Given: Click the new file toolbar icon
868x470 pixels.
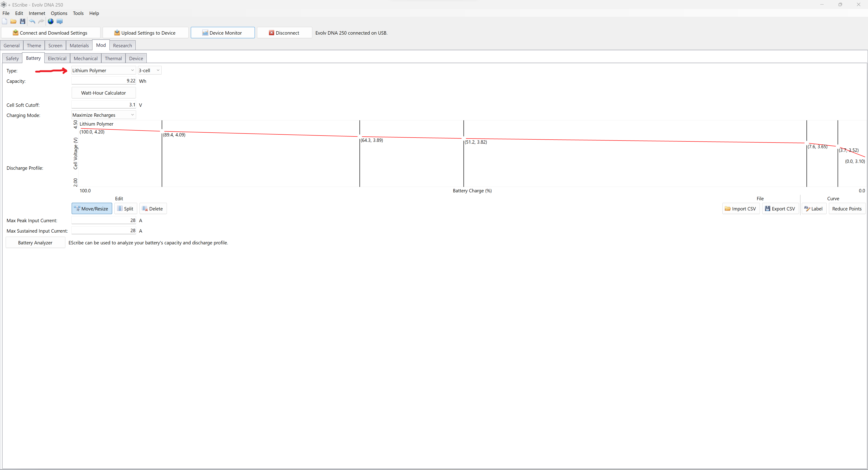Looking at the screenshot, I should (5, 21).
